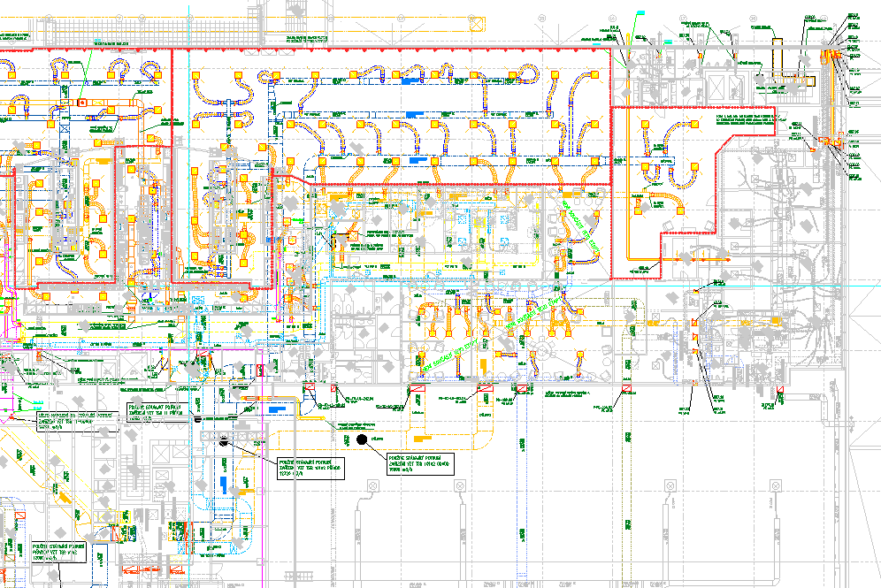This screenshot has height=588, width=881.
Task: Click the small black circle left of center callout
Action: tap(225, 441)
